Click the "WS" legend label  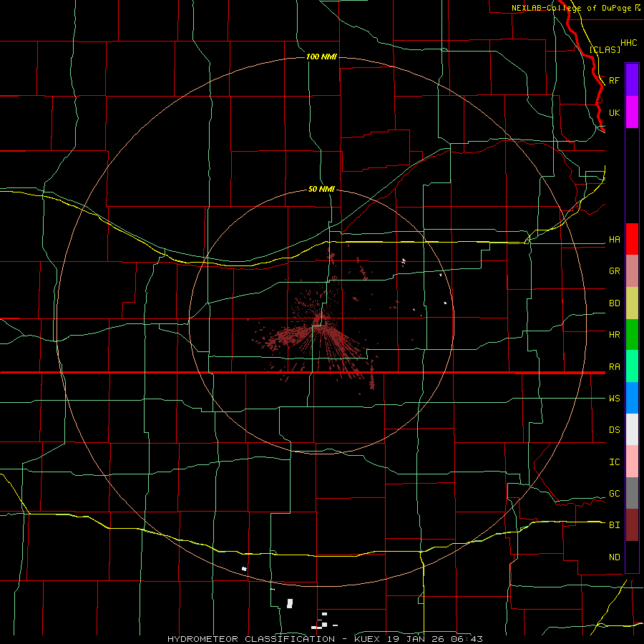click(614, 399)
